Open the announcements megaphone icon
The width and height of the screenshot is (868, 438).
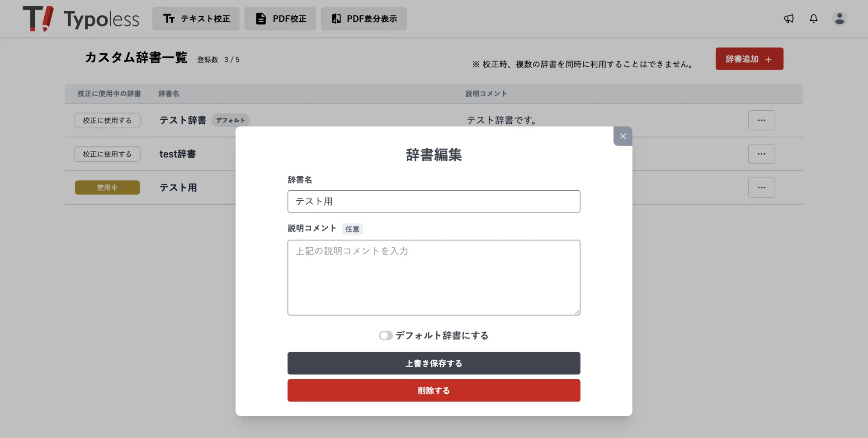pos(789,19)
